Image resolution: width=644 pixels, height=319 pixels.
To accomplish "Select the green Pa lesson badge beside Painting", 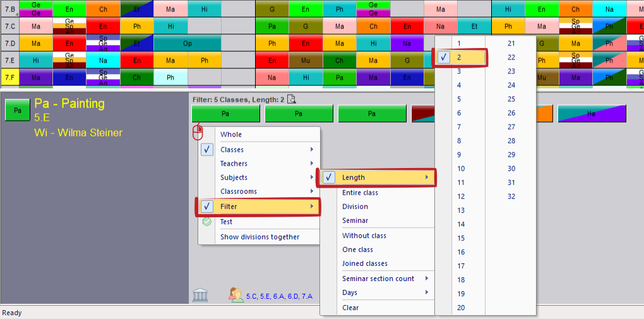I will pyautogui.click(x=17, y=110).
